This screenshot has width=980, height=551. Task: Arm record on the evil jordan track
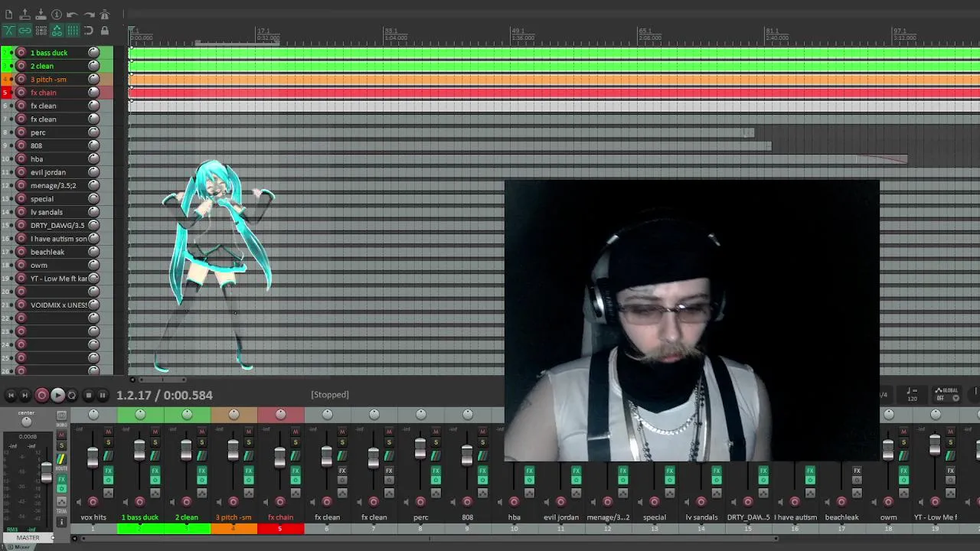coord(21,171)
